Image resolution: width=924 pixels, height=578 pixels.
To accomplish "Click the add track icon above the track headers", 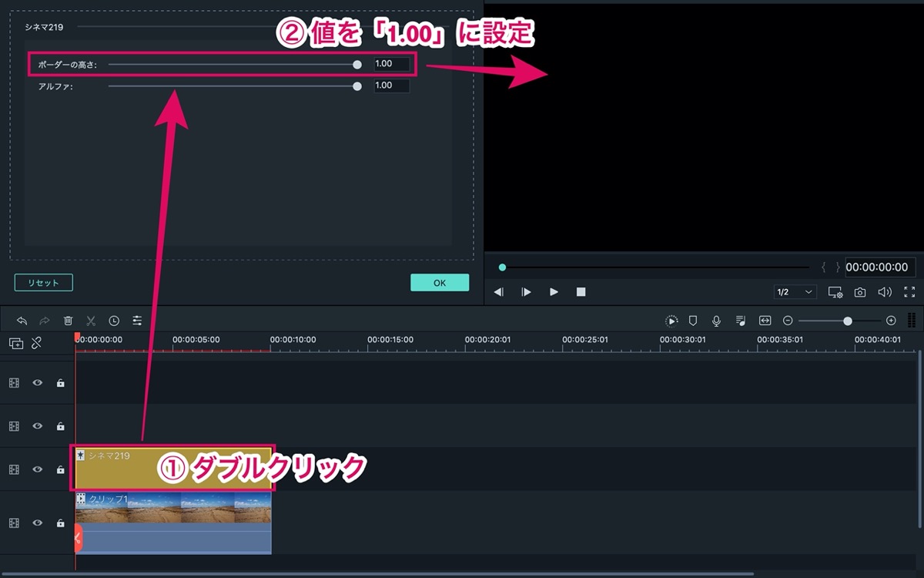I will click(x=16, y=344).
